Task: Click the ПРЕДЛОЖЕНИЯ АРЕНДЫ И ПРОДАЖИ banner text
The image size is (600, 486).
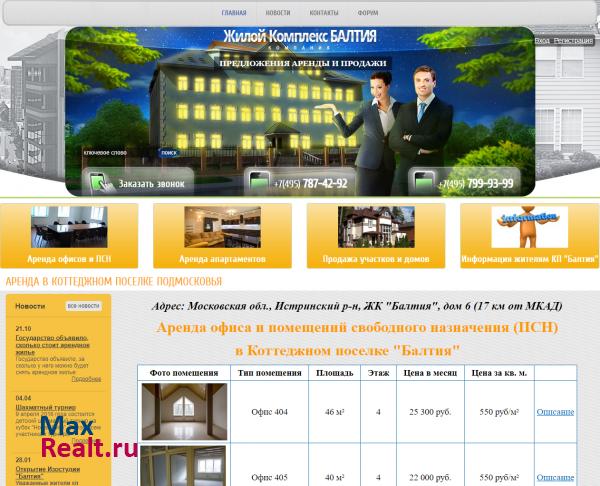Action: point(303,63)
